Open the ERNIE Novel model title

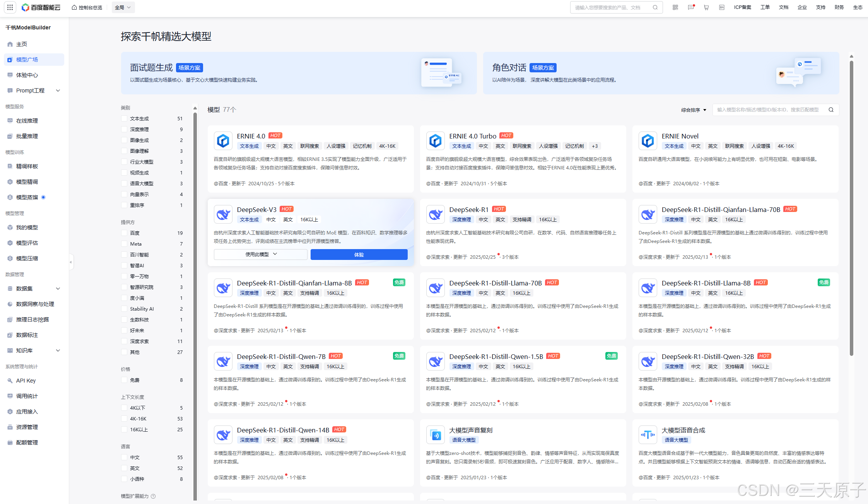coord(680,136)
